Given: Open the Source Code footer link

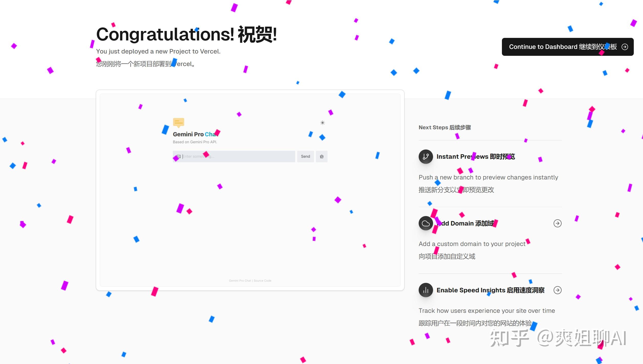Looking at the screenshot, I should [262, 281].
